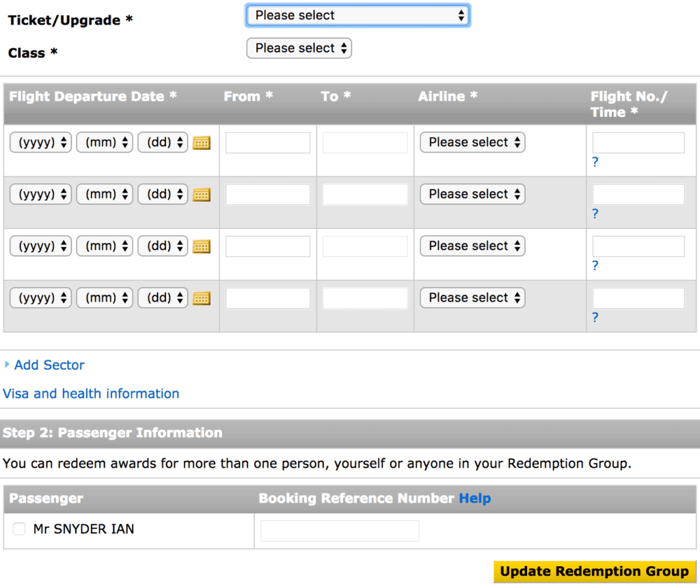This screenshot has width=700, height=588.
Task: Open the Ticket/Upgrade dropdown
Action: (358, 15)
